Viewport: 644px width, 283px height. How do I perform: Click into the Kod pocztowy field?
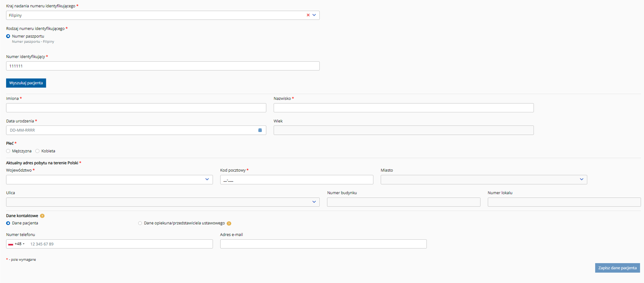[x=297, y=180]
